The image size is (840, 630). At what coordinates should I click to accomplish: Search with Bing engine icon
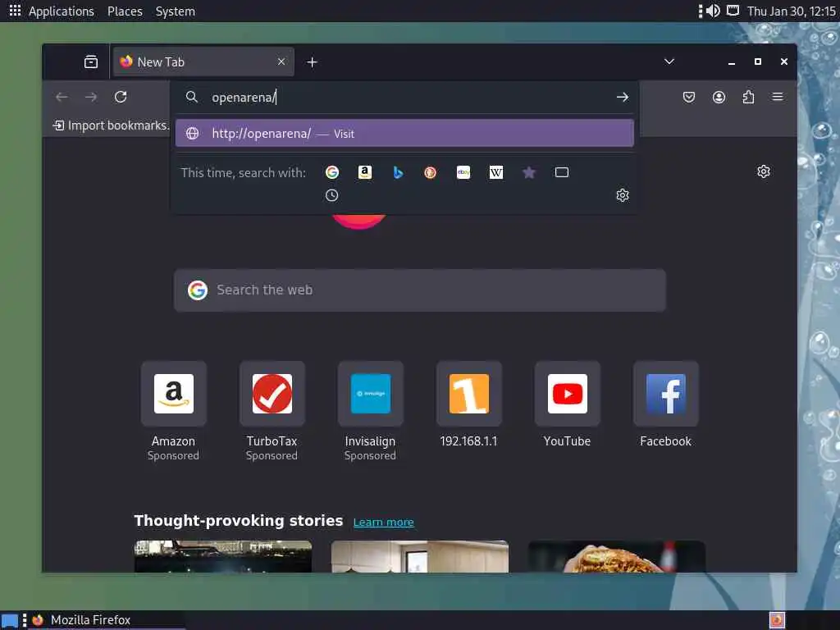tap(398, 172)
